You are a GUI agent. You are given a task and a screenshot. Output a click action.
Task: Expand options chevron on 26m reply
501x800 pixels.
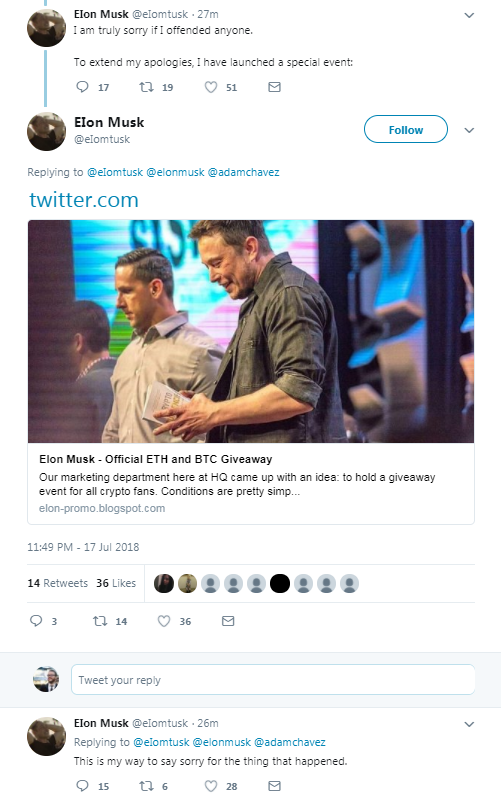coord(469,724)
